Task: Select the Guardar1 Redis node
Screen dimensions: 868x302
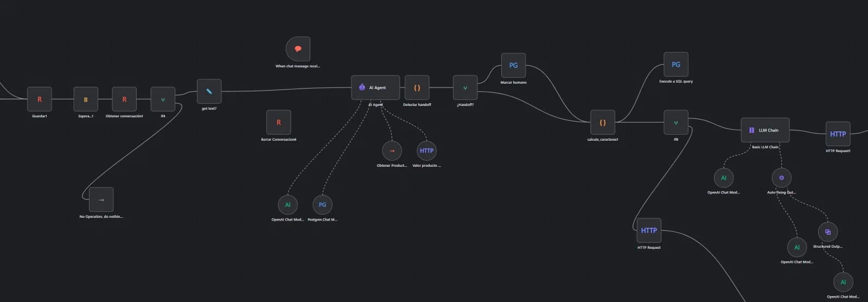Action: coord(40,99)
